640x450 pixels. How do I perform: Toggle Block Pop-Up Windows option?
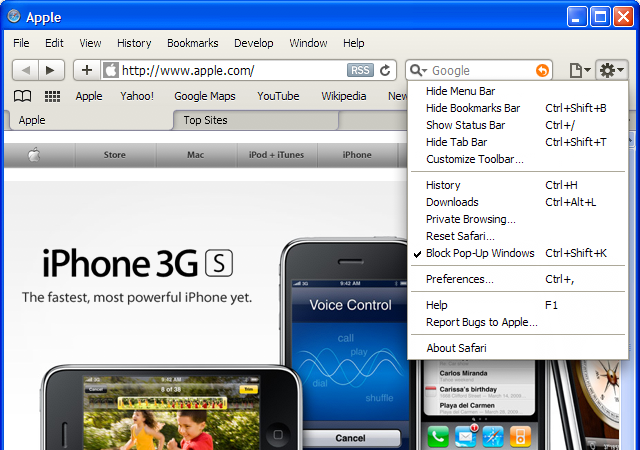[x=518, y=253]
